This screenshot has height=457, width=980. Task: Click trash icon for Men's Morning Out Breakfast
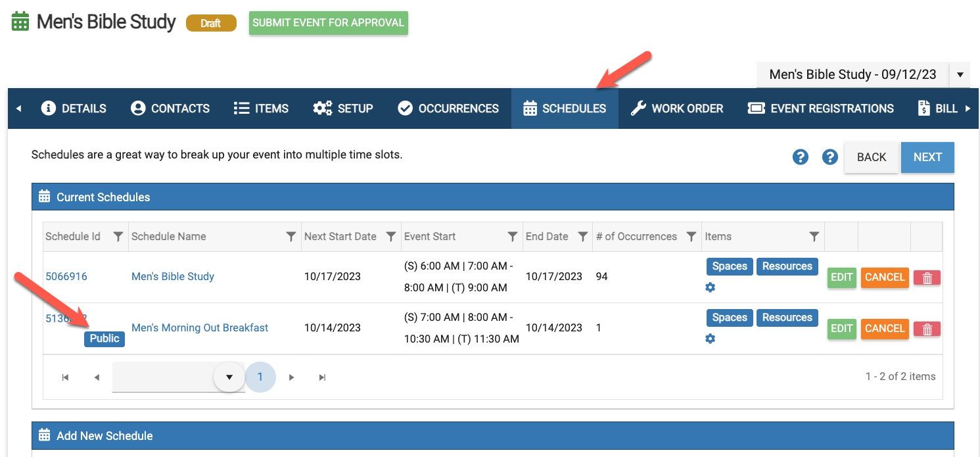coord(927,329)
